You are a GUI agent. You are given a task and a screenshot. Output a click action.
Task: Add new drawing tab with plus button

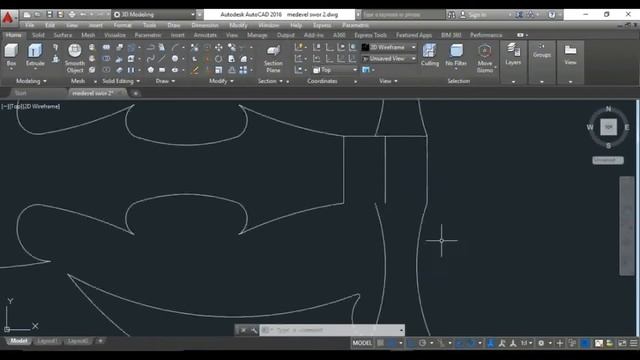(x=136, y=93)
